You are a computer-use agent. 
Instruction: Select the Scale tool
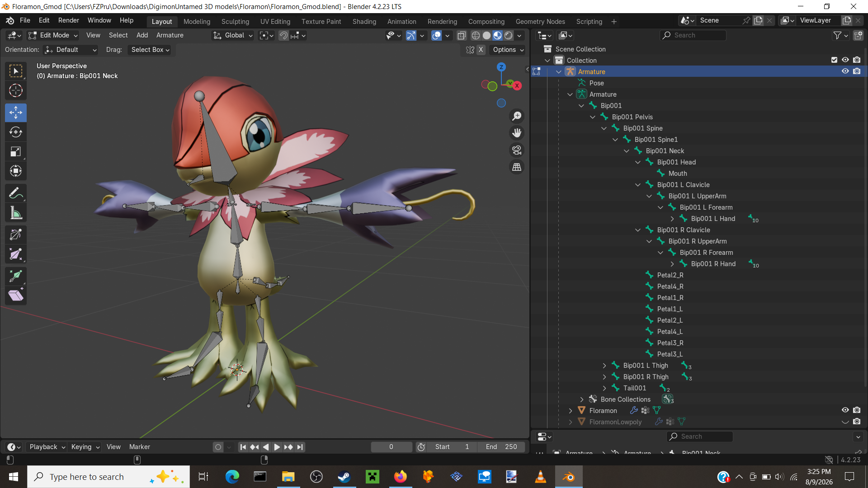click(x=16, y=151)
